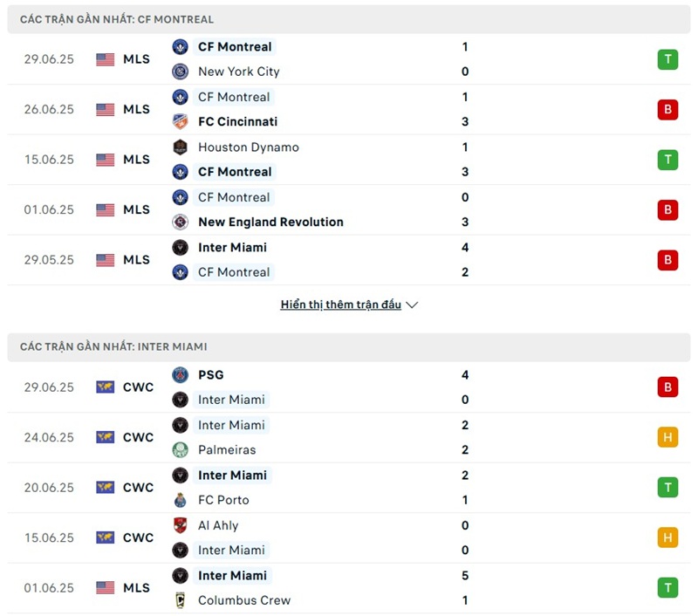Click CWC competition label on 20.06.25 row
Image resolution: width=698 pixels, height=616 pixels.
[138, 488]
